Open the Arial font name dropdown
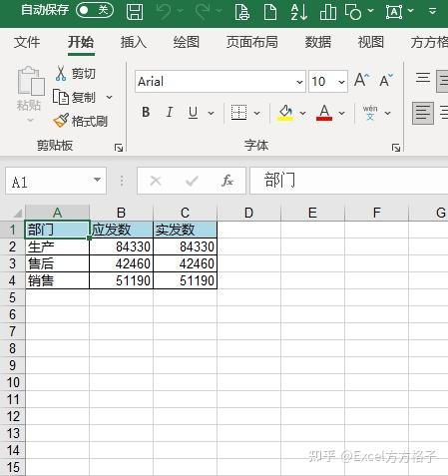Image resolution: width=448 pixels, height=476 pixels. [299, 82]
